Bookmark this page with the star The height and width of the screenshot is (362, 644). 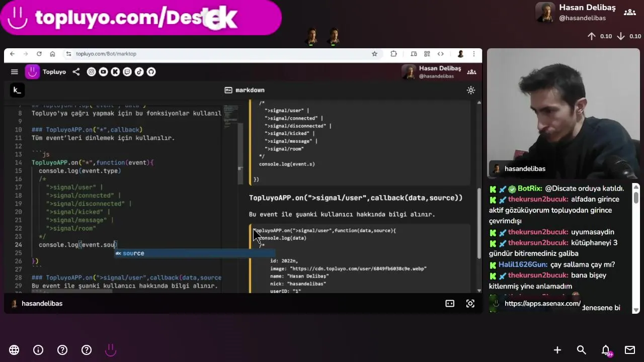click(374, 54)
